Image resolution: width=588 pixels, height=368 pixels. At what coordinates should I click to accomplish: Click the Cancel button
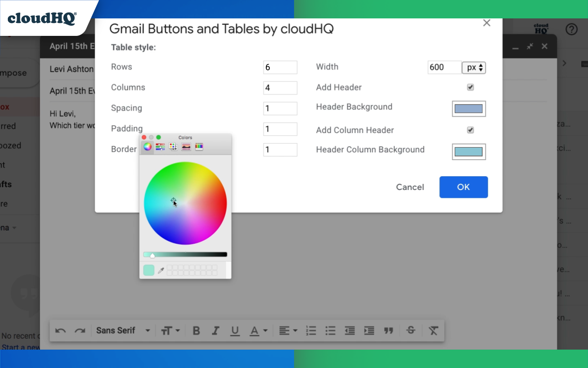pyautogui.click(x=410, y=187)
